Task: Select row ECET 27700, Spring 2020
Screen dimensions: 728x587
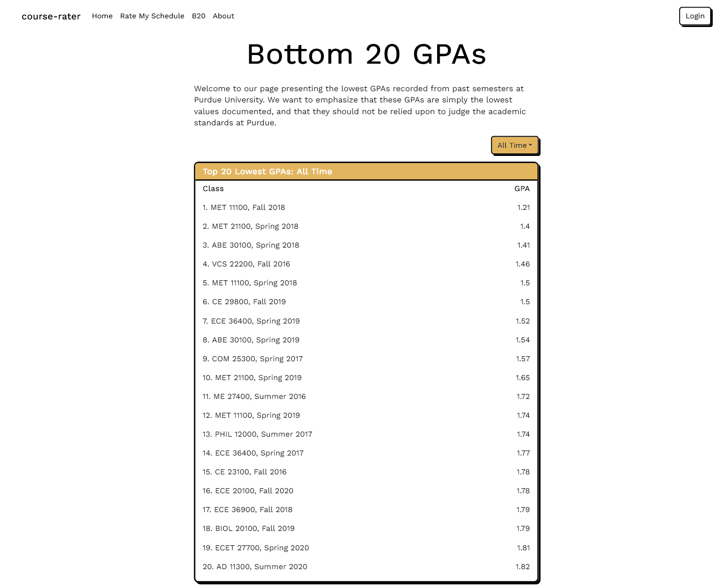Action: click(x=366, y=548)
